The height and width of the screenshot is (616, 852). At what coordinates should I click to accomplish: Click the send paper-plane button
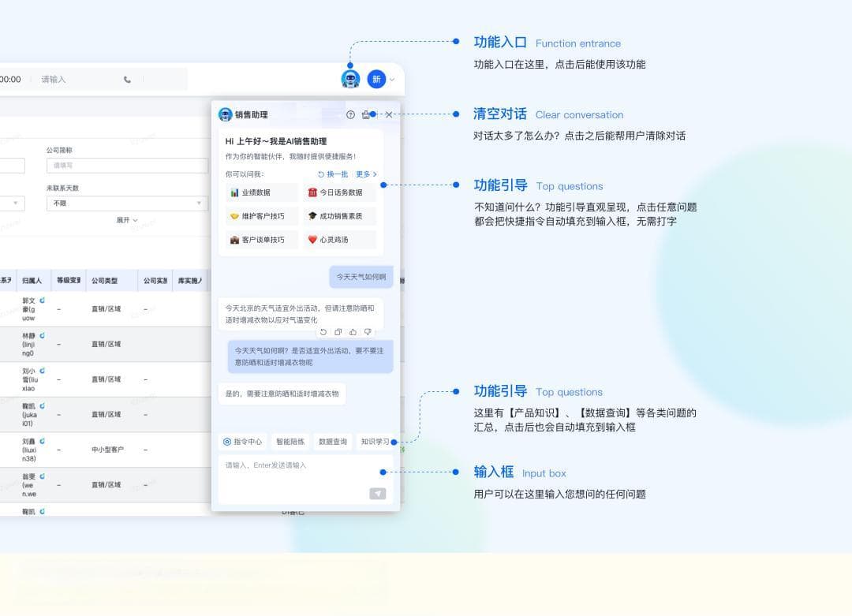tap(378, 493)
